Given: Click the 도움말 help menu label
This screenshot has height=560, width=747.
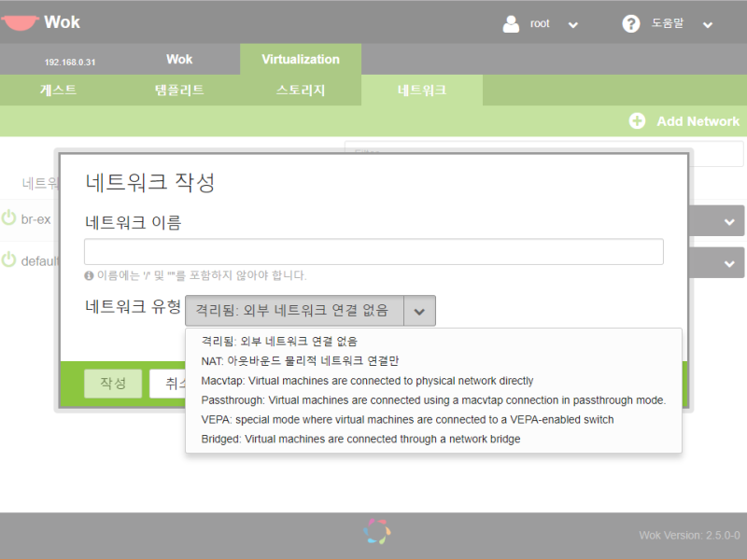Looking at the screenshot, I should 668,23.
